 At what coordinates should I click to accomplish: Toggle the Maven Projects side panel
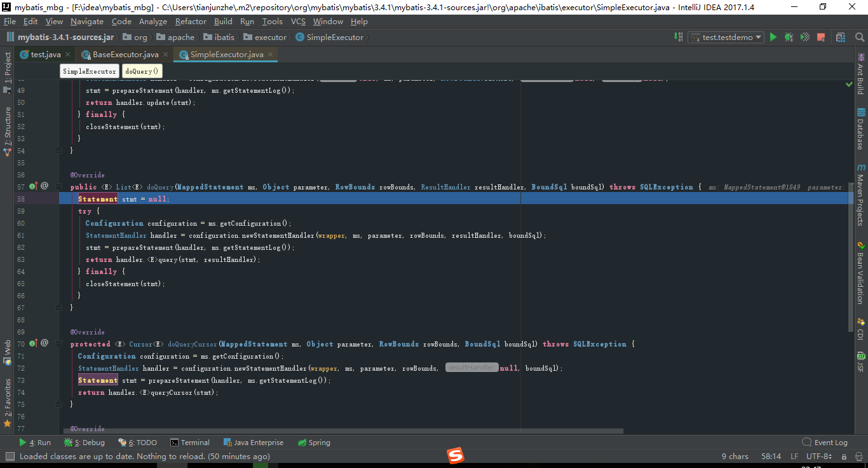point(862,197)
